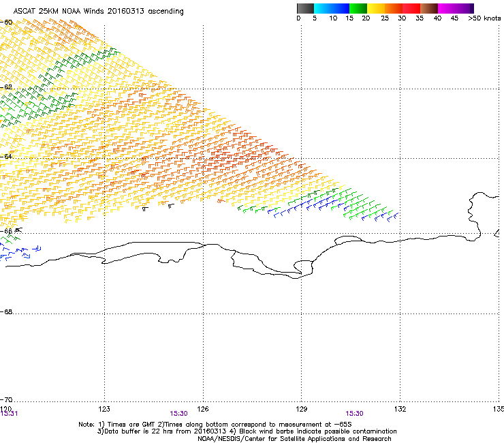Click the brown 35-40 knots legend segment
Viewport: 504px width, 443px height.
[429, 8]
